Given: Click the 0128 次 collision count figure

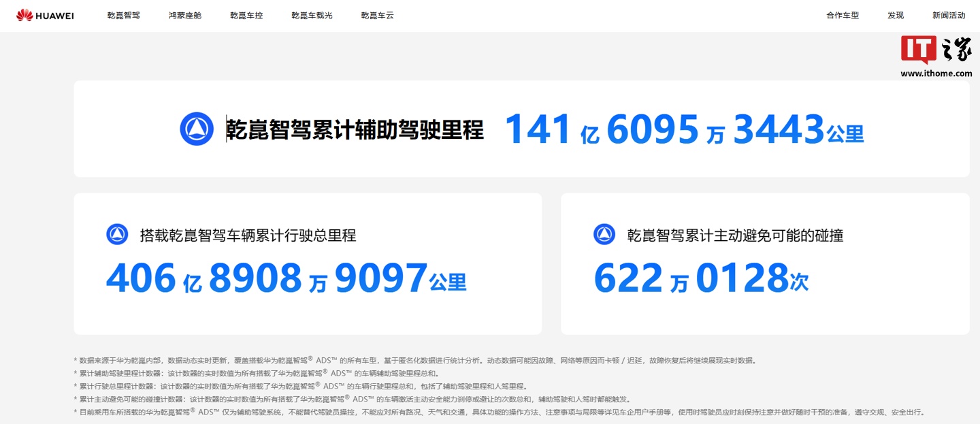Looking at the screenshot, I should pyautogui.click(x=753, y=278).
